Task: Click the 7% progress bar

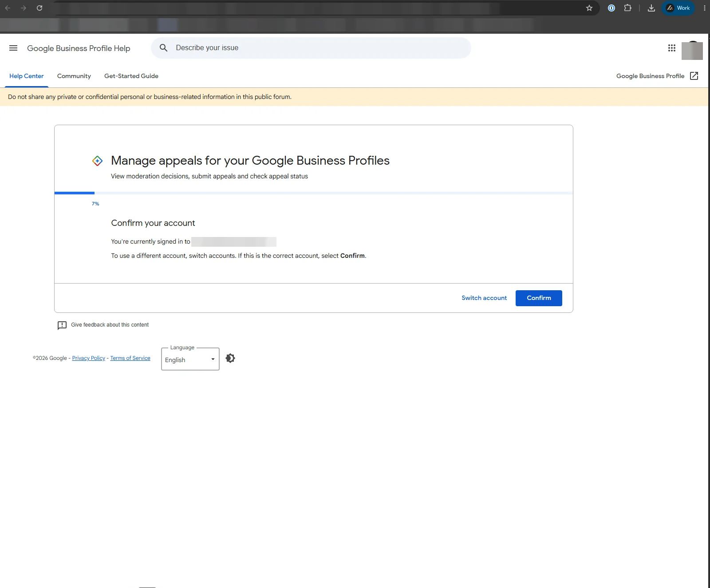Action: pos(314,193)
